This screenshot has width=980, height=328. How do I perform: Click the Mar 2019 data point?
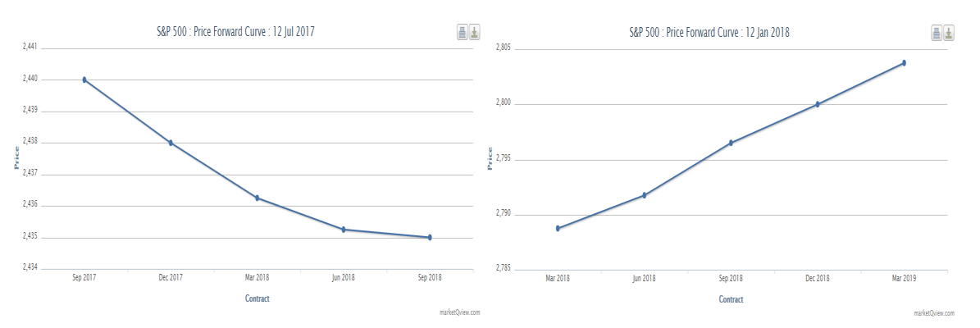(x=904, y=63)
